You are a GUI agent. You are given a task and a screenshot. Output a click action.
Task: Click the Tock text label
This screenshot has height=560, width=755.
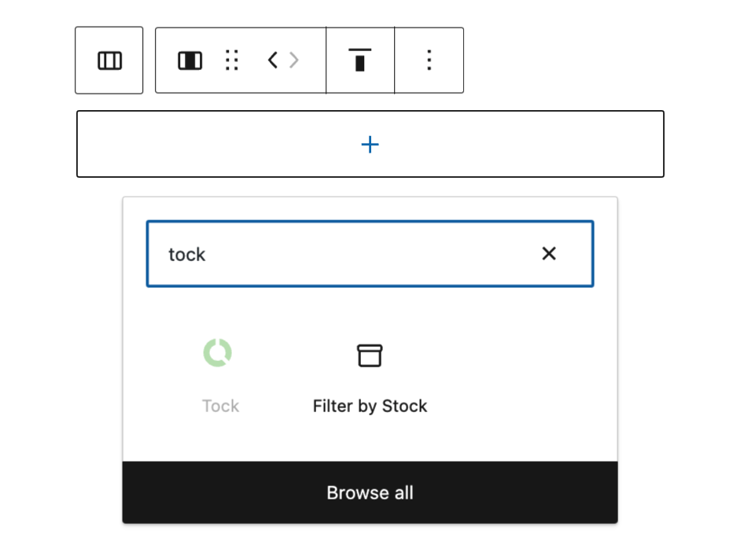pos(220,406)
